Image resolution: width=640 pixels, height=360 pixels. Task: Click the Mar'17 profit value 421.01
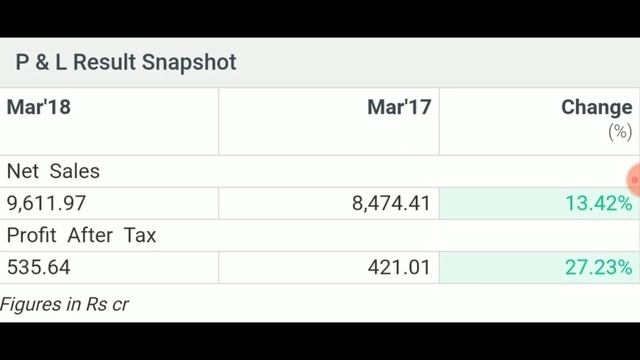click(x=399, y=267)
